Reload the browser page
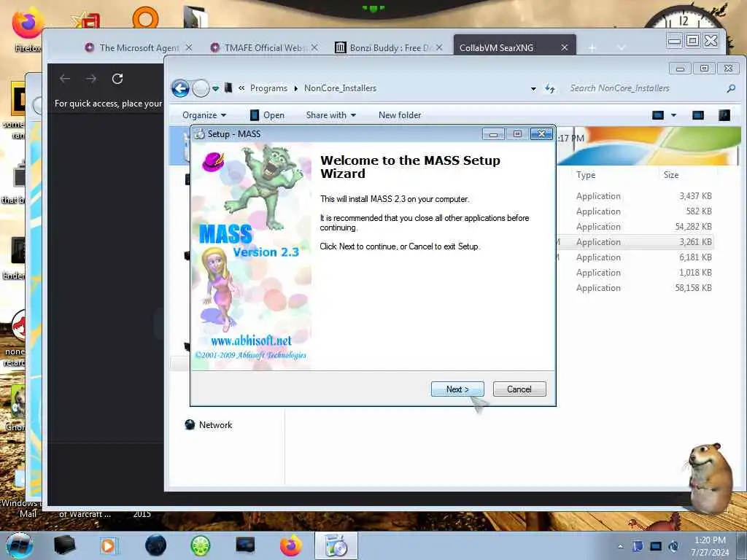The width and height of the screenshot is (747, 560). pos(117,79)
